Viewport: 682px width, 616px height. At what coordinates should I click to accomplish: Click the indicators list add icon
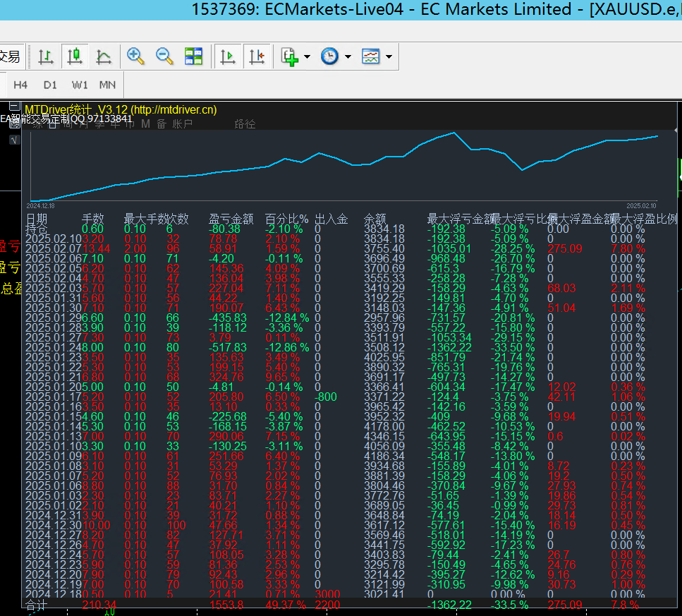point(289,56)
